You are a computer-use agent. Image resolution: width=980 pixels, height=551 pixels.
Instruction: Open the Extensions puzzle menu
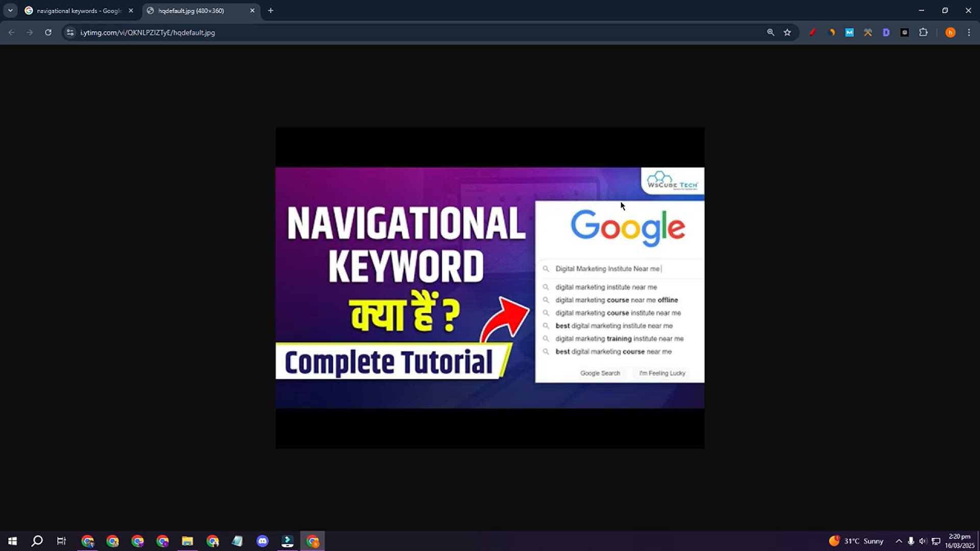pyautogui.click(x=923, y=33)
